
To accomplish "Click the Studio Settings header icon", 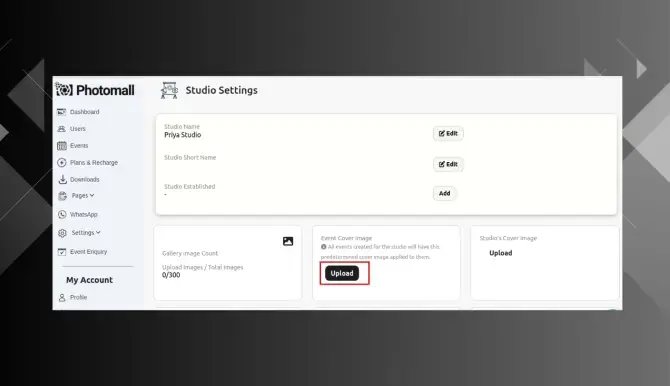I will click(x=169, y=90).
